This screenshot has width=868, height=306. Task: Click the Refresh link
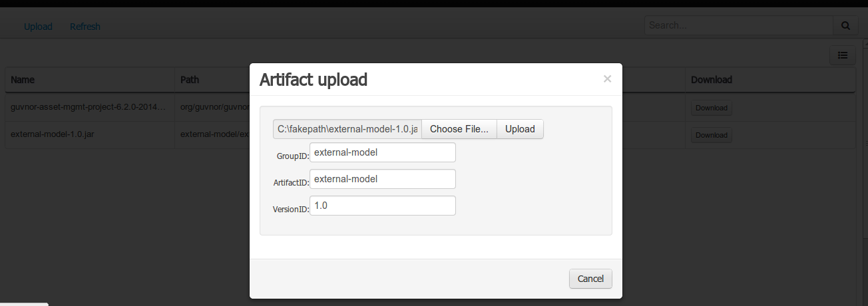pos(85,27)
